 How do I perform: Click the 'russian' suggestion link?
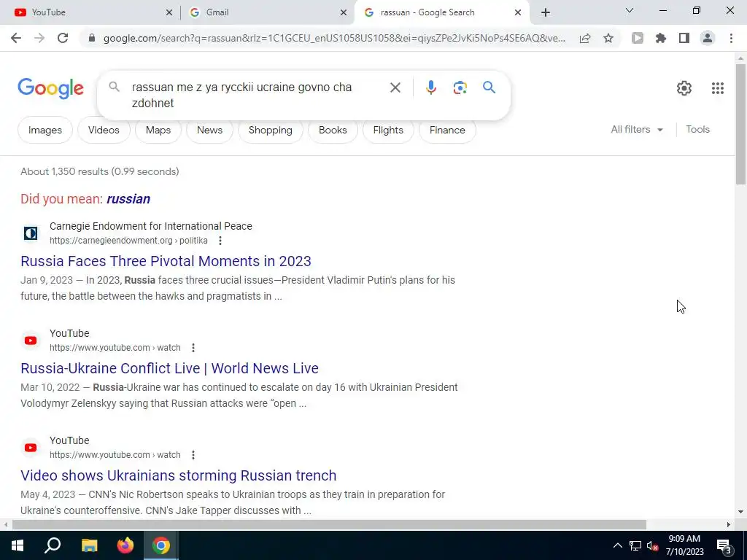(x=128, y=199)
